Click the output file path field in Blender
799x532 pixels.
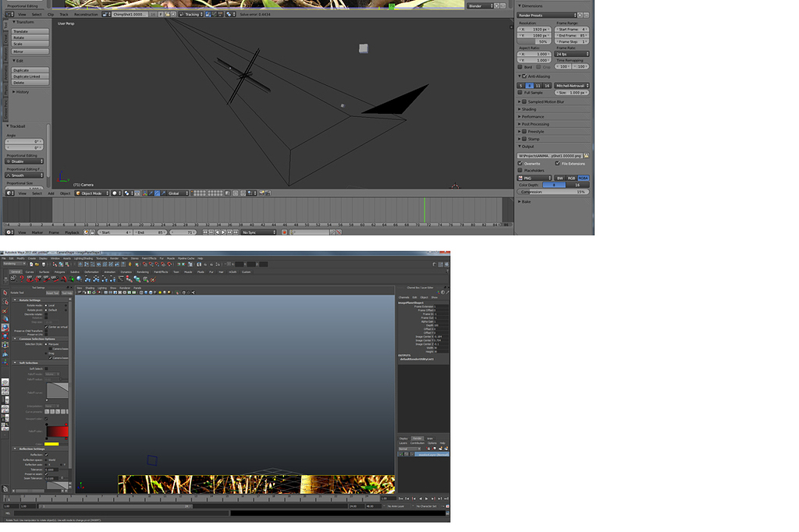coord(550,156)
